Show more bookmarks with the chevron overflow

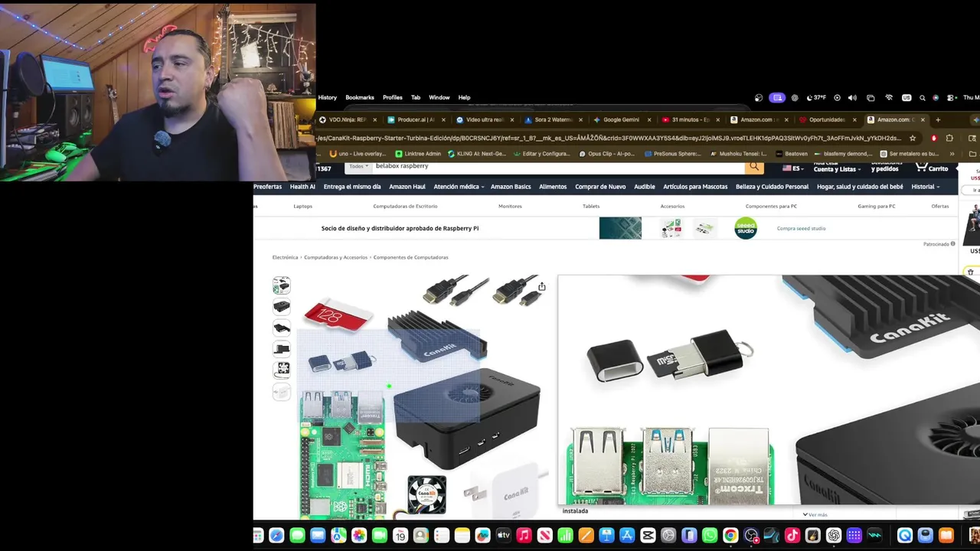coord(952,154)
